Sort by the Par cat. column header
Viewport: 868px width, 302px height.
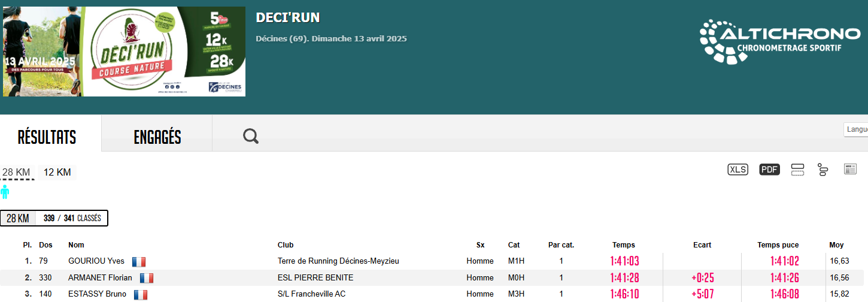(x=561, y=245)
